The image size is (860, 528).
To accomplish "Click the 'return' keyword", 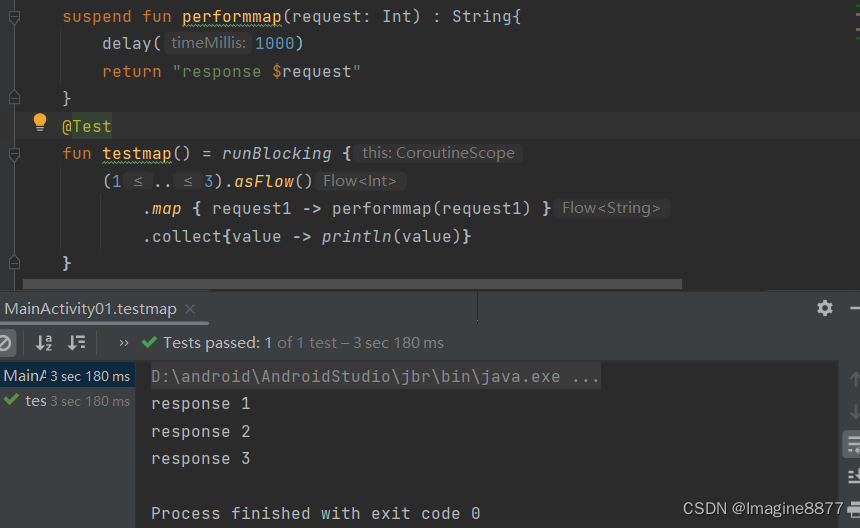I will pyautogui.click(x=132, y=72).
